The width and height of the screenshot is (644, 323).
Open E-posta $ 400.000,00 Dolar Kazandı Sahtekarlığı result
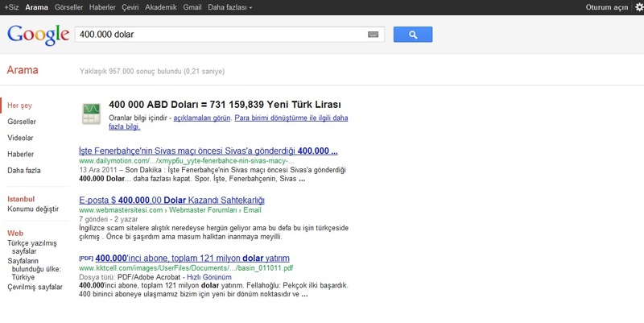point(171,200)
